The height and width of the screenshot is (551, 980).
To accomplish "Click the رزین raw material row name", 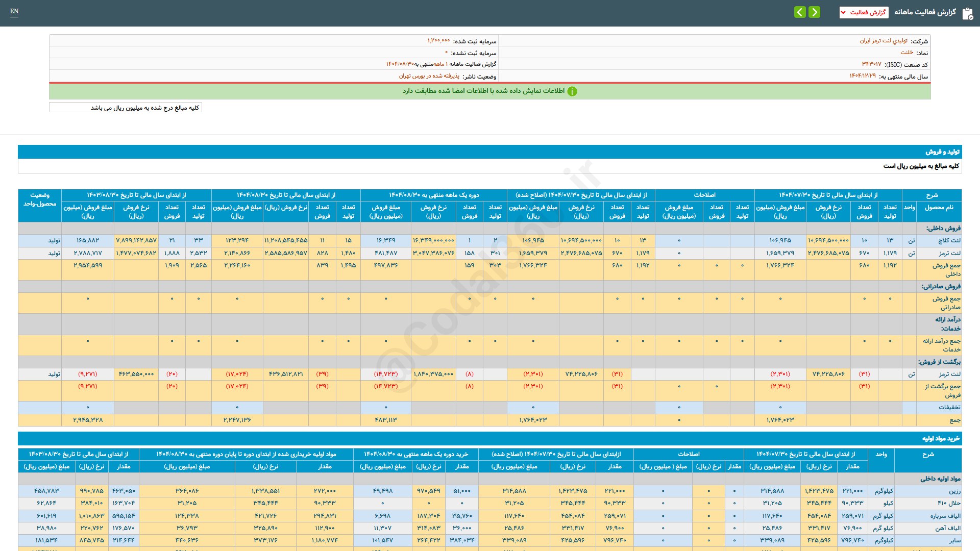I will (954, 491).
